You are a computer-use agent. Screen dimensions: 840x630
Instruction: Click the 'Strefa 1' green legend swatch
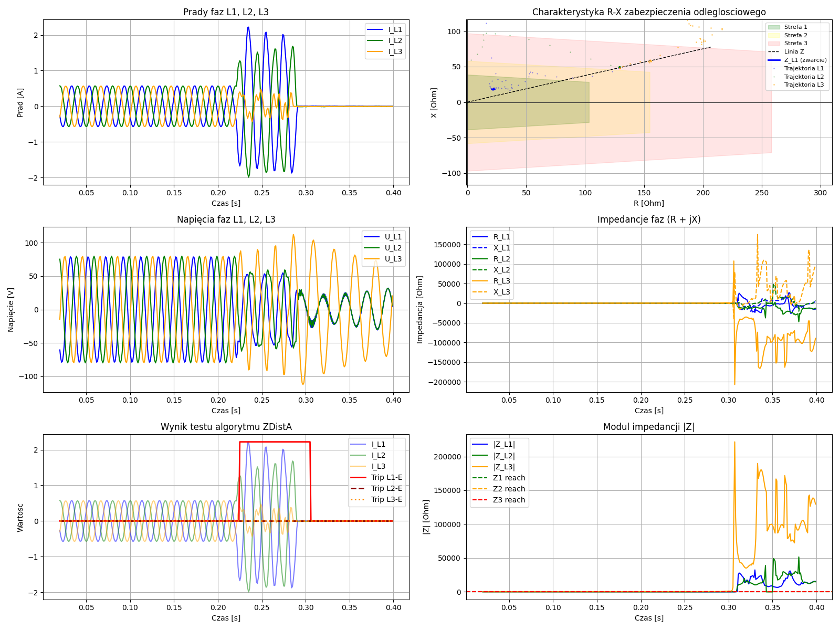(774, 27)
